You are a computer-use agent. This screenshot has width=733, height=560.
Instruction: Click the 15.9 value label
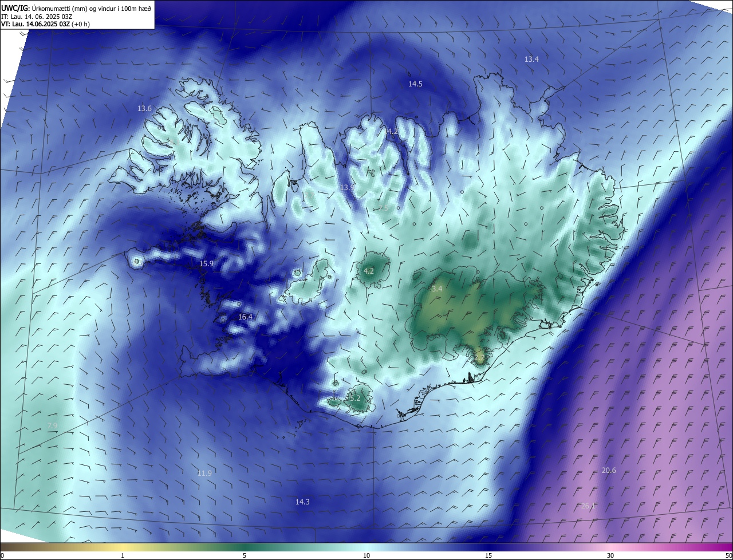tap(206, 263)
